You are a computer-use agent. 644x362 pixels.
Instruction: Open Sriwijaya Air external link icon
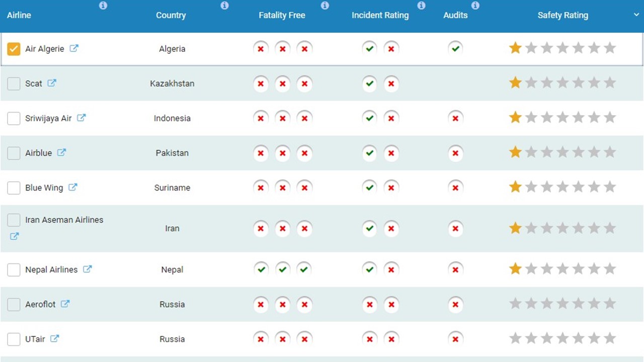(82, 118)
